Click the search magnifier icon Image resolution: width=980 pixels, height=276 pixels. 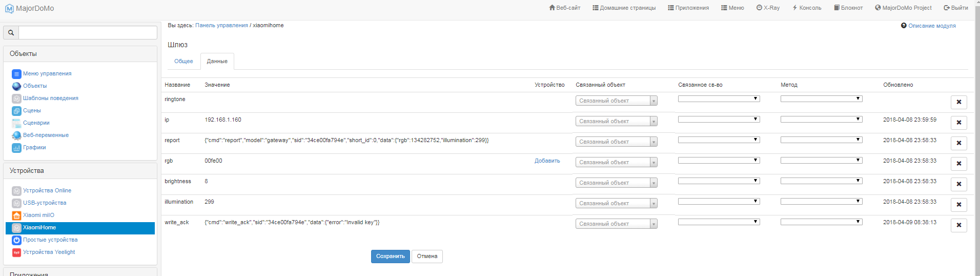[x=11, y=32]
